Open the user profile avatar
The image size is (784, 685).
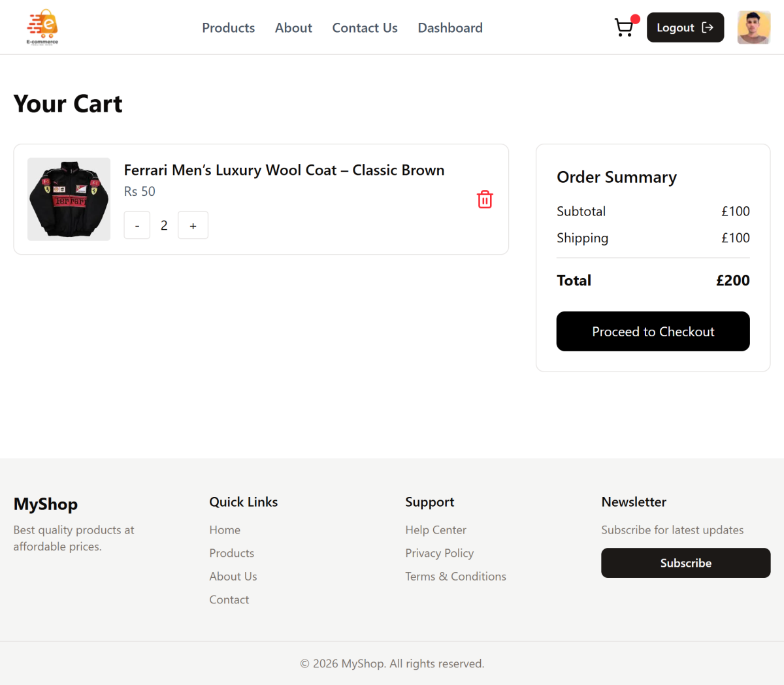coord(753,27)
